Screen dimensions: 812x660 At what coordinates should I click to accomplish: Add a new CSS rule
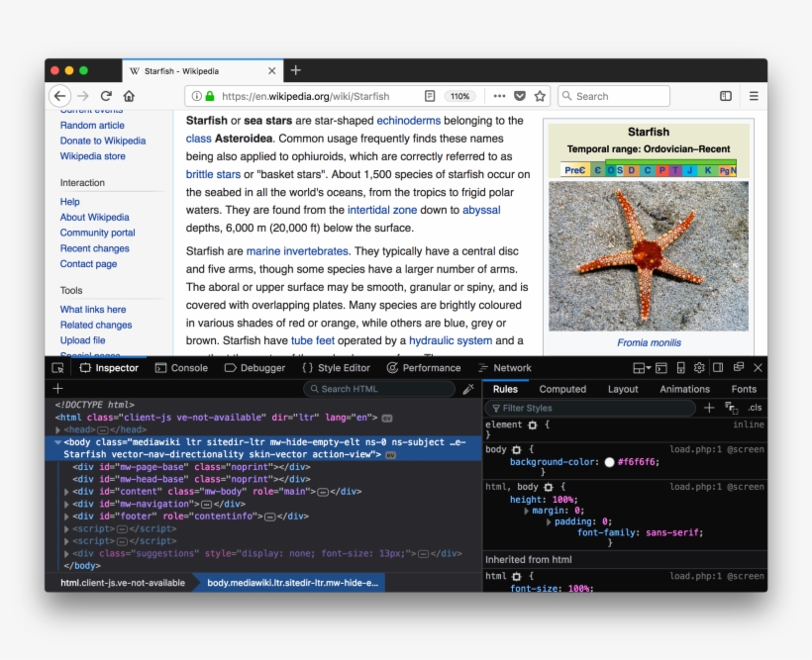(x=709, y=408)
